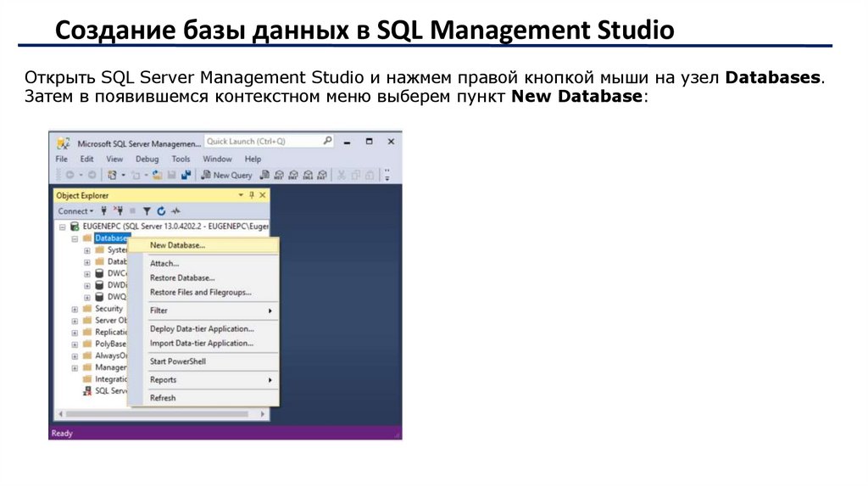The height and width of the screenshot is (487, 868).
Task: Choose Import Data-tier Application... menu item
Action: [203, 343]
